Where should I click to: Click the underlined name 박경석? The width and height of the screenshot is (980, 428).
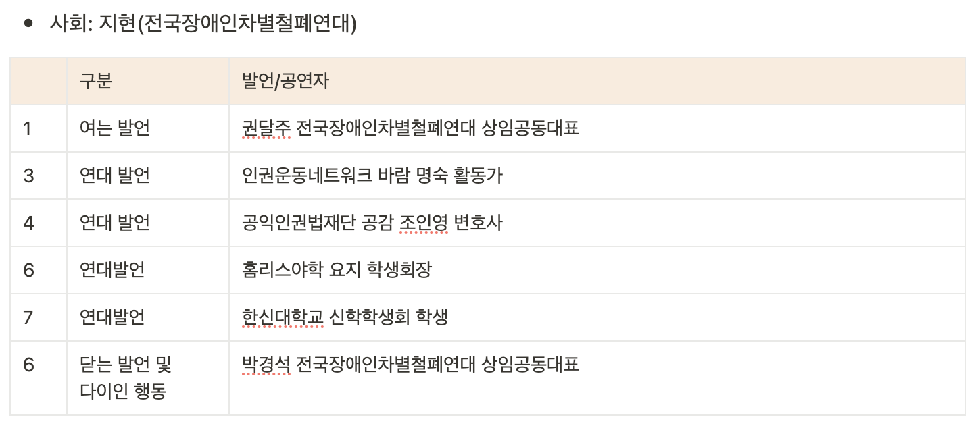[266, 365]
